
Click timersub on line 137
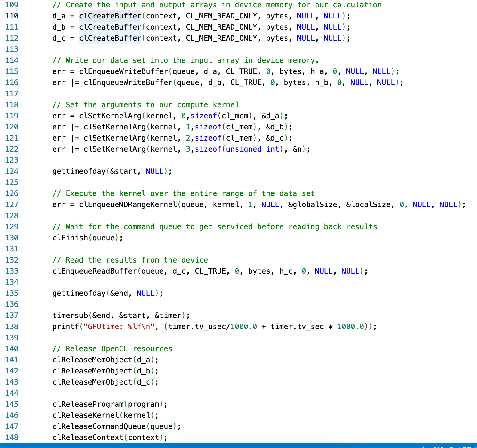(x=70, y=316)
